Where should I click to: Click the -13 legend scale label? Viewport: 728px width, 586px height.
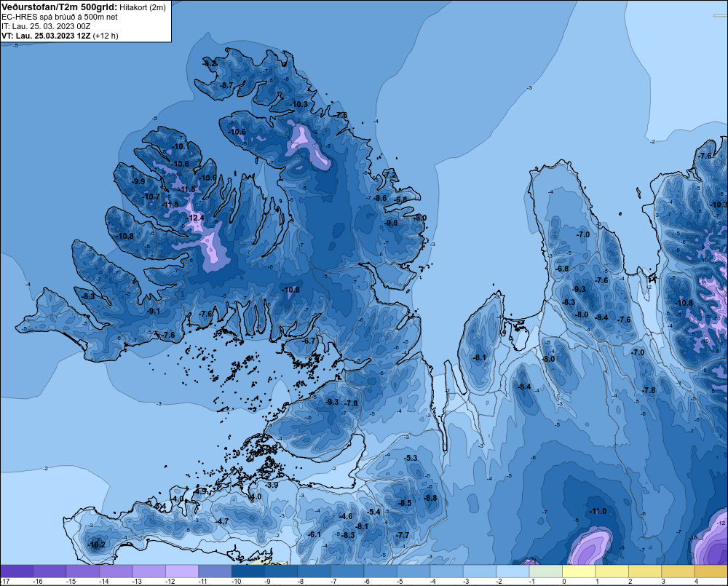[x=137, y=582]
